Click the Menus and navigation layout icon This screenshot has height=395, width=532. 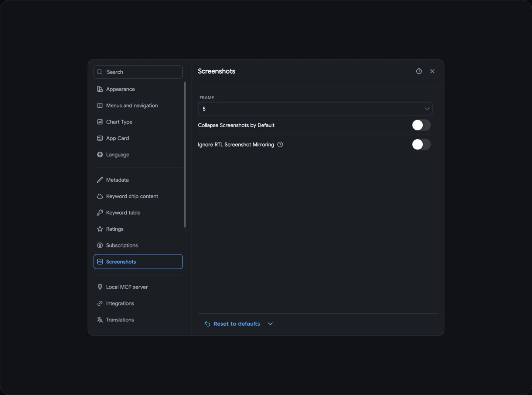tap(100, 105)
